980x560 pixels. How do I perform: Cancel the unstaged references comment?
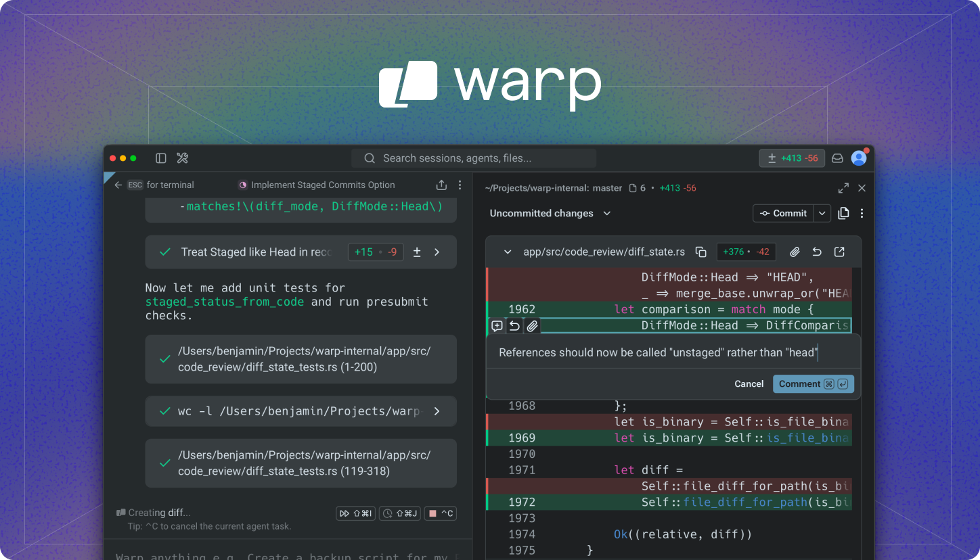(749, 383)
